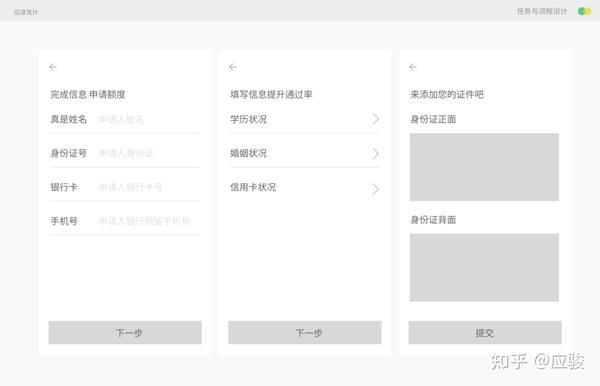
Task: Click the green-yellow logo at the top right
Action: 584,11
